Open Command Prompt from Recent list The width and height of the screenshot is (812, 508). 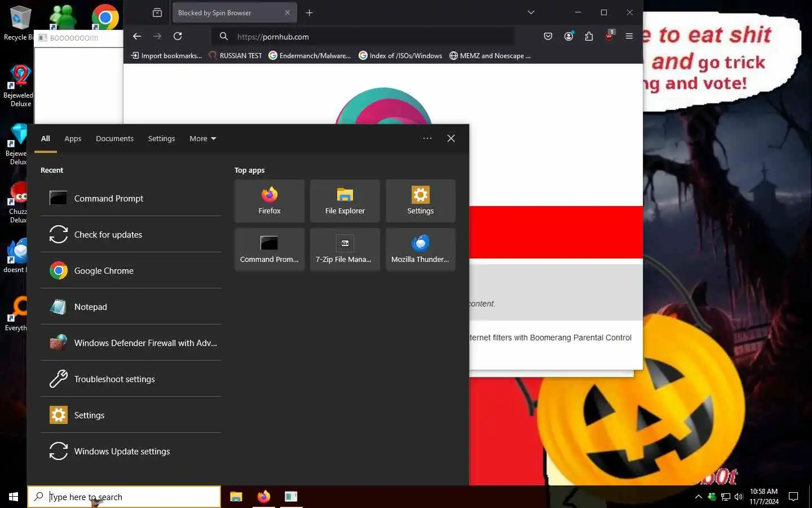(x=131, y=198)
